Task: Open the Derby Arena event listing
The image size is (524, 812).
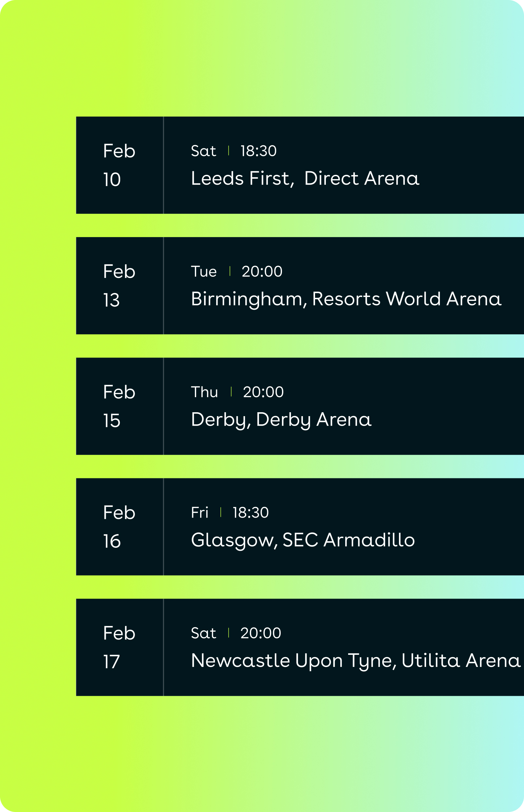Action: tap(281, 419)
